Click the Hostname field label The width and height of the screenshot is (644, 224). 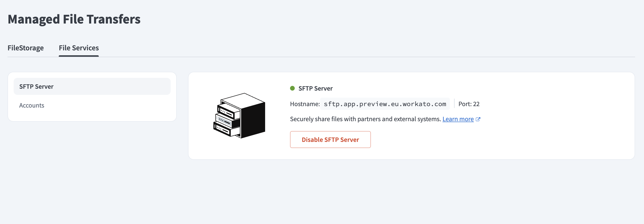304,104
